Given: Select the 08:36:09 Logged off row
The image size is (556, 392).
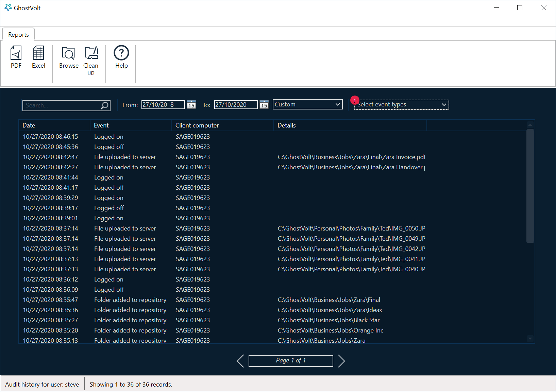Looking at the screenshot, I should pos(272,289).
